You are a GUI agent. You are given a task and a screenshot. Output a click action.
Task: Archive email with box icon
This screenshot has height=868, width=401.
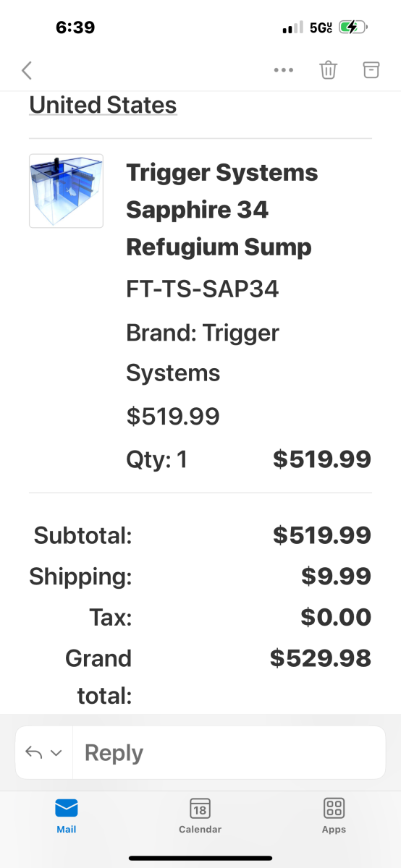click(x=371, y=70)
